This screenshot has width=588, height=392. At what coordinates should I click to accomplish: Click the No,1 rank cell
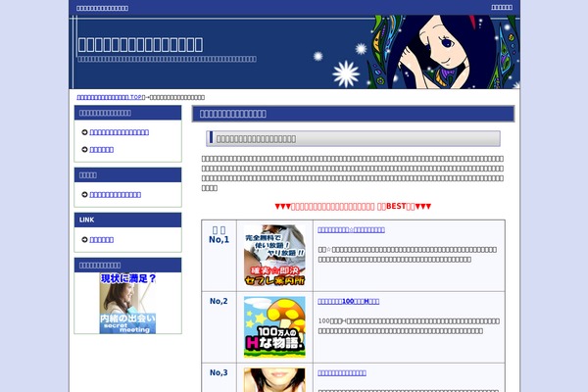pos(219,256)
